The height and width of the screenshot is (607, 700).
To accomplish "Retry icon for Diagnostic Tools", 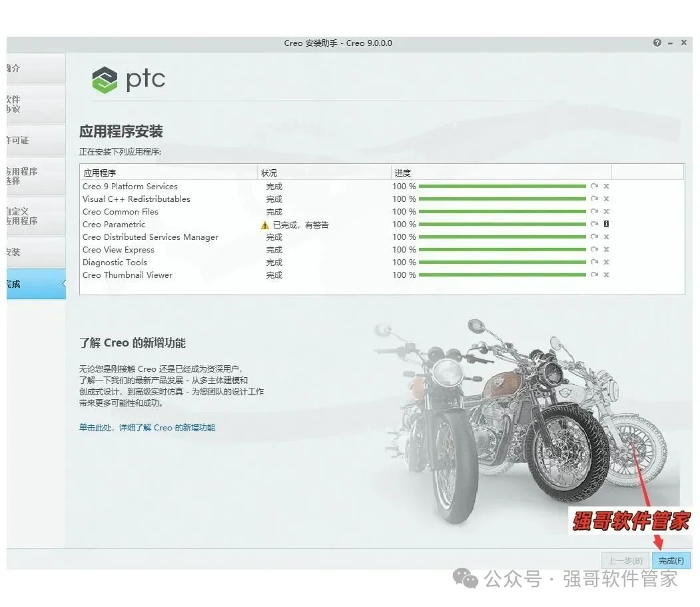I will coord(594,262).
